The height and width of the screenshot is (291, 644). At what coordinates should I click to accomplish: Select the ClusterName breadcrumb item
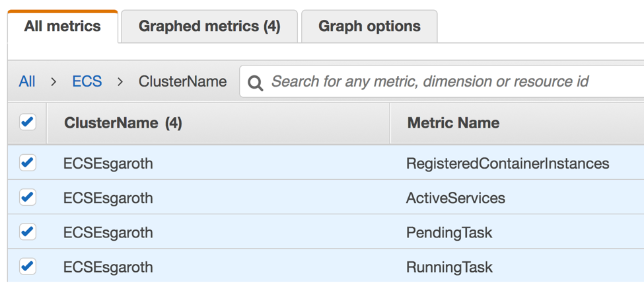[x=182, y=81]
